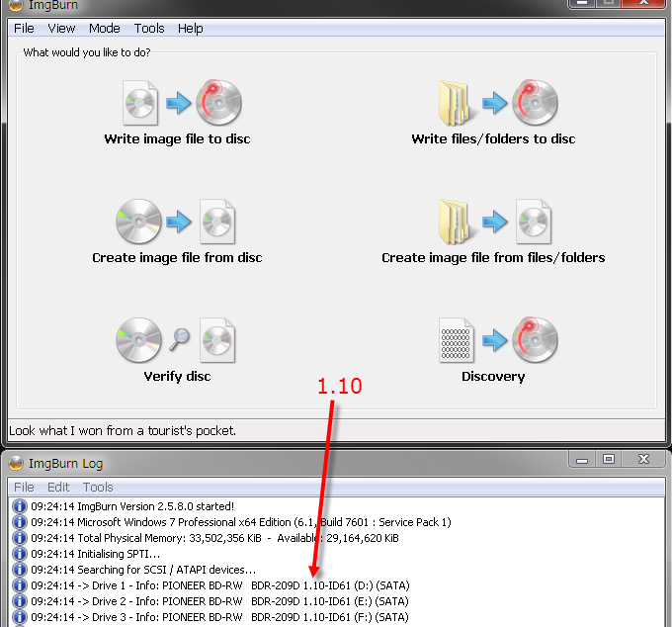Start the Verify disc mode icon
The width and height of the screenshot is (672, 627).
178,339
